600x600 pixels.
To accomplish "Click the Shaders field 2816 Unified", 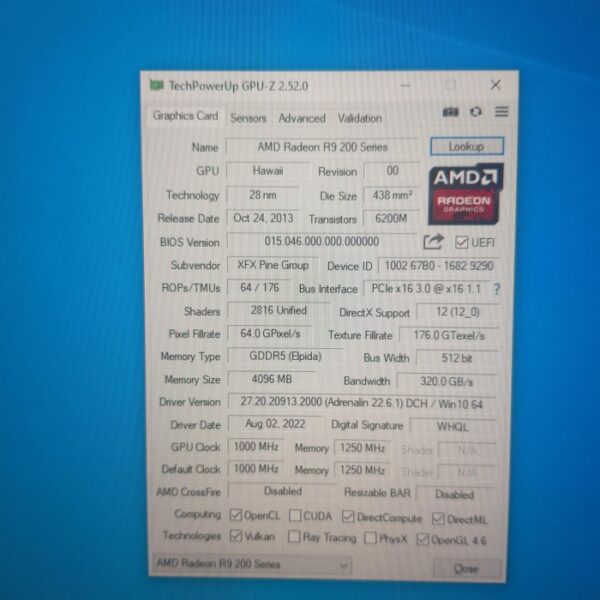I will [279, 310].
